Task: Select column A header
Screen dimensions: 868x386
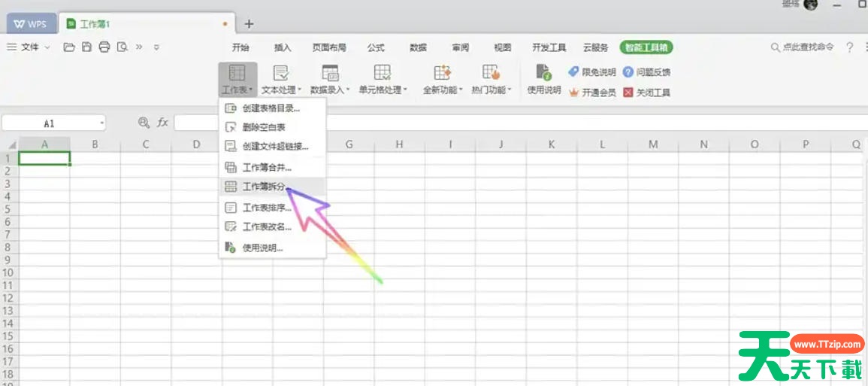Action: click(44, 144)
